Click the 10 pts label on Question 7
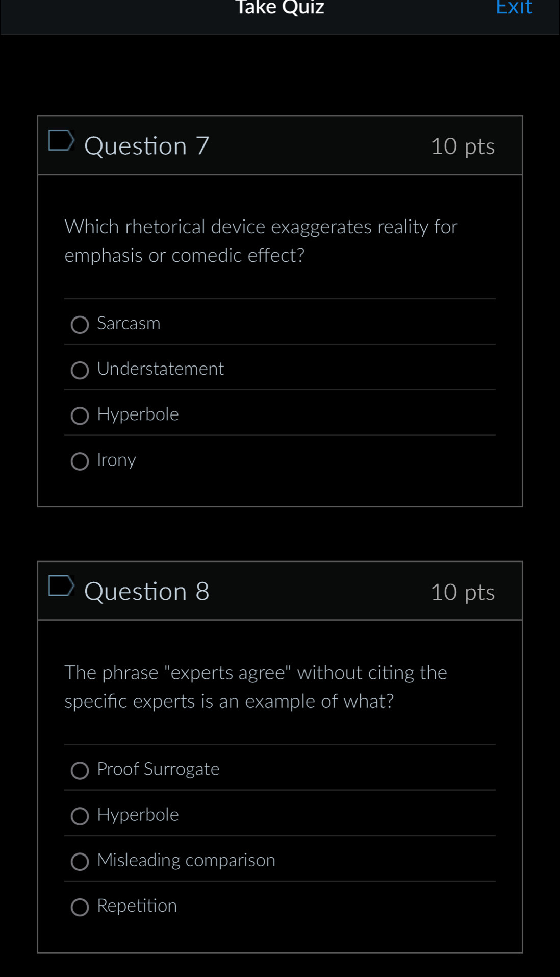 coord(462,146)
